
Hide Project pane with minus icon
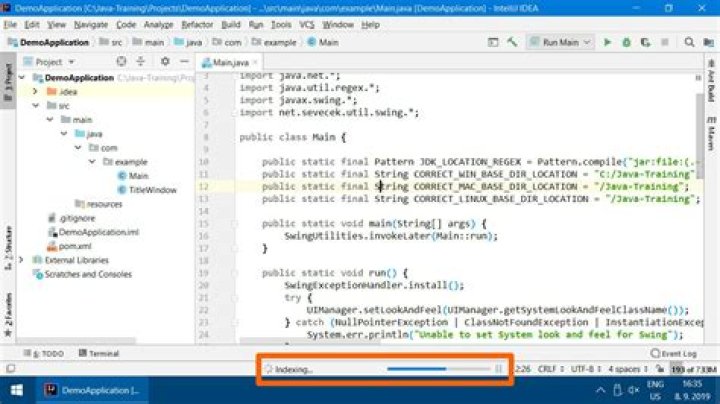click(x=184, y=61)
